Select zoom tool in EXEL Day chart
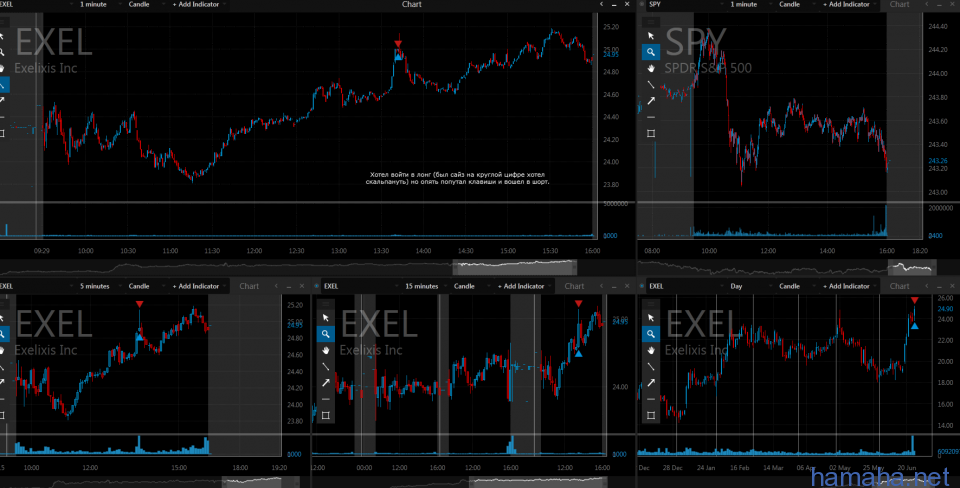 point(651,334)
